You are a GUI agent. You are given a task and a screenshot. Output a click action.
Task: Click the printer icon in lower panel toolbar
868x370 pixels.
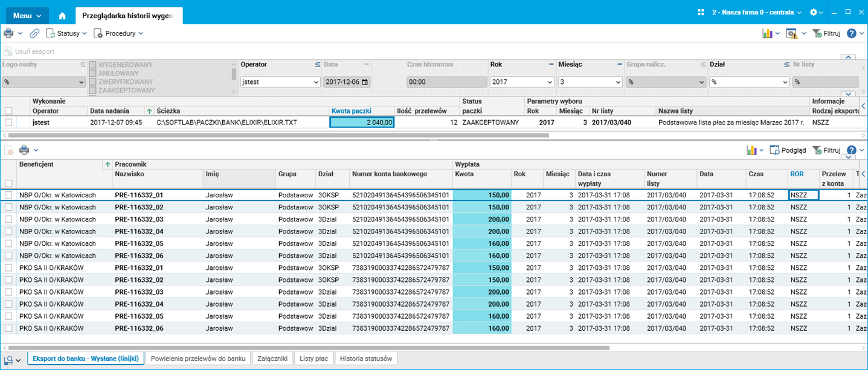[x=24, y=150]
